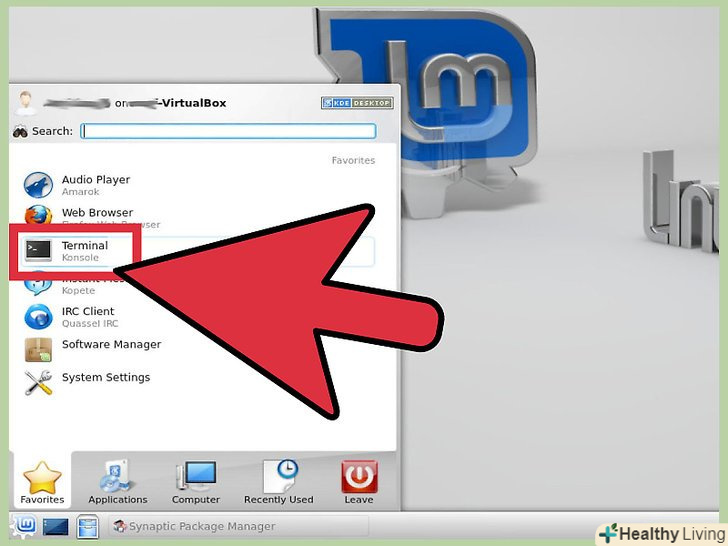Viewport: 728px width, 546px height.
Task: Click the "System Settings" label
Action: [x=106, y=377]
